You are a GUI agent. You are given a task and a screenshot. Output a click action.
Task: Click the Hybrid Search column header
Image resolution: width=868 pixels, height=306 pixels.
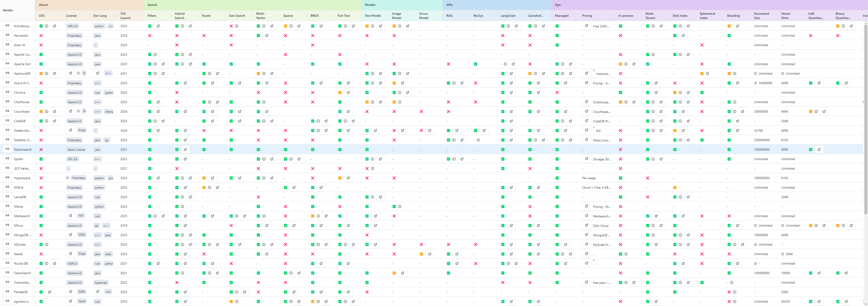coord(179,16)
